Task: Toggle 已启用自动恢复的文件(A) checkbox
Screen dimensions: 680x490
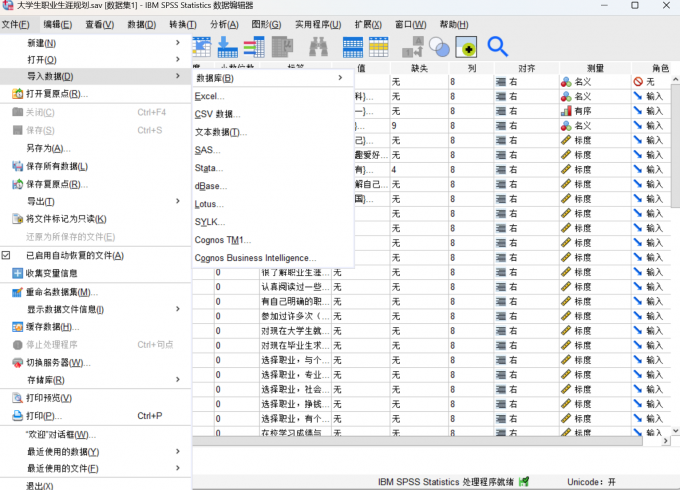Action: pyautogui.click(x=6, y=255)
